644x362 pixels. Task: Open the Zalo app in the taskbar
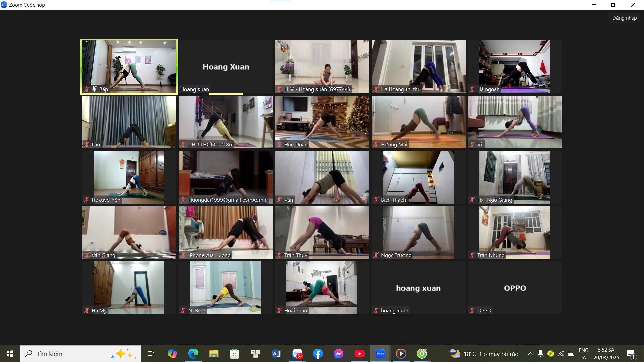(x=297, y=354)
